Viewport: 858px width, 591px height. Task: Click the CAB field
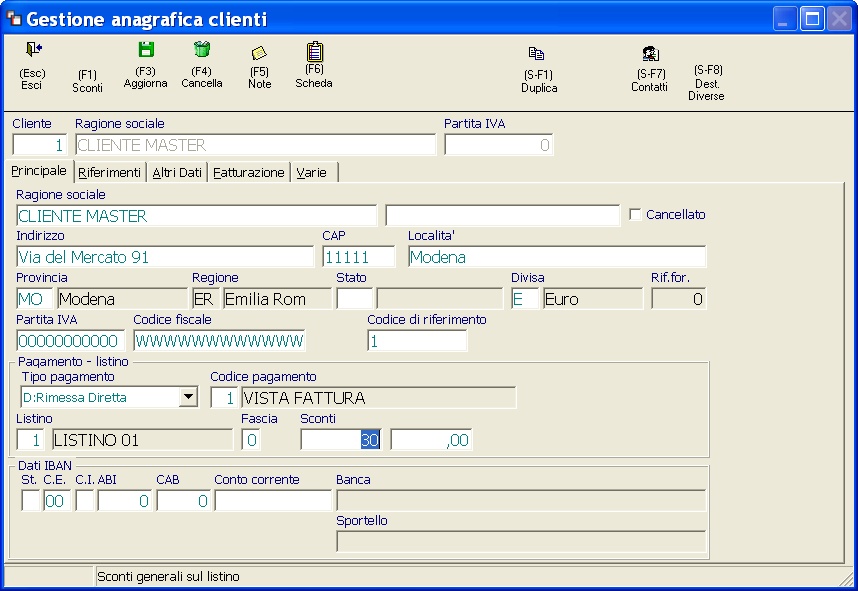[183, 501]
